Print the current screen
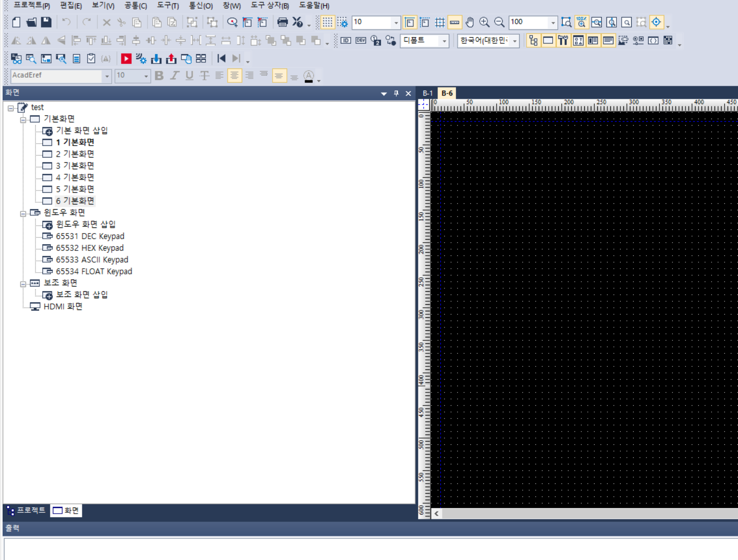 (283, 22)
